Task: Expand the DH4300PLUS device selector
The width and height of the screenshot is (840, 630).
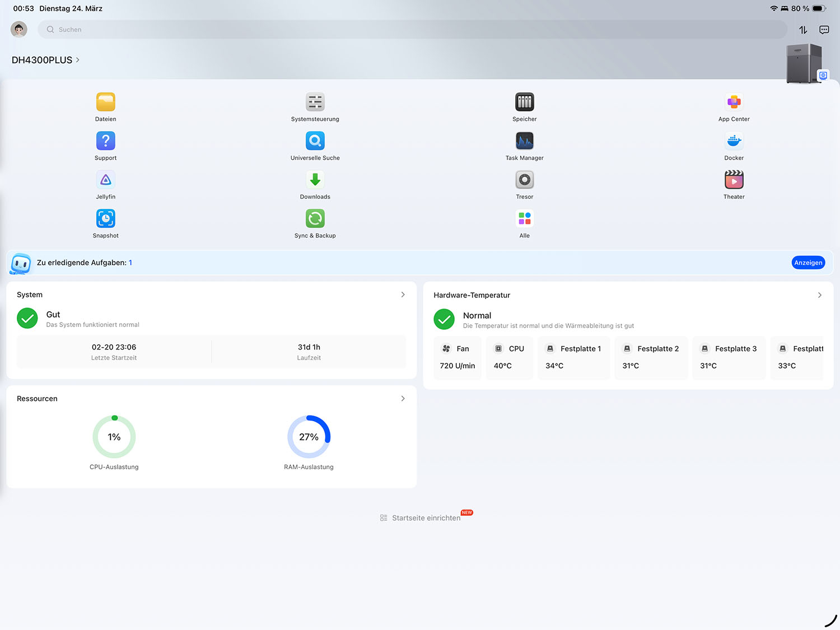Action: point(46,60)
